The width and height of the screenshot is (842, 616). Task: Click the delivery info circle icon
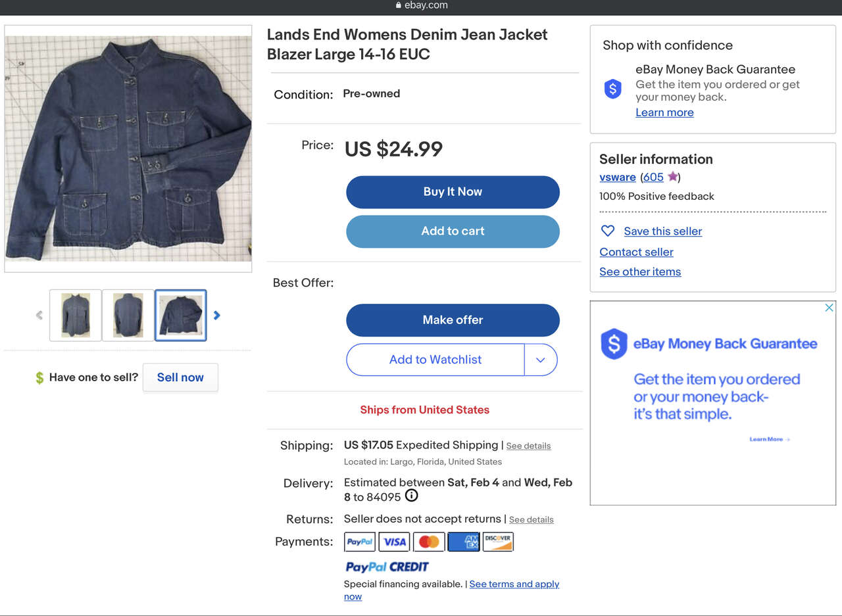[411, 496]
